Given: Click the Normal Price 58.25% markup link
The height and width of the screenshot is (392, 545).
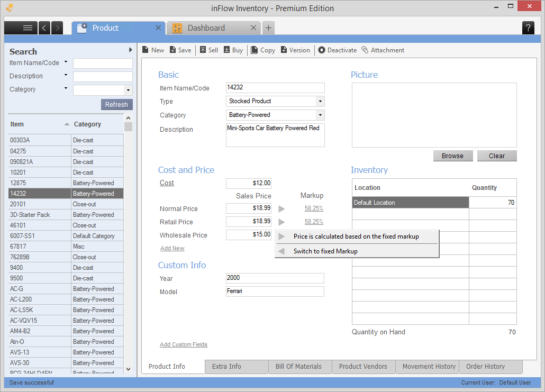Looking at the screenshot, I should tap(314, 208).
